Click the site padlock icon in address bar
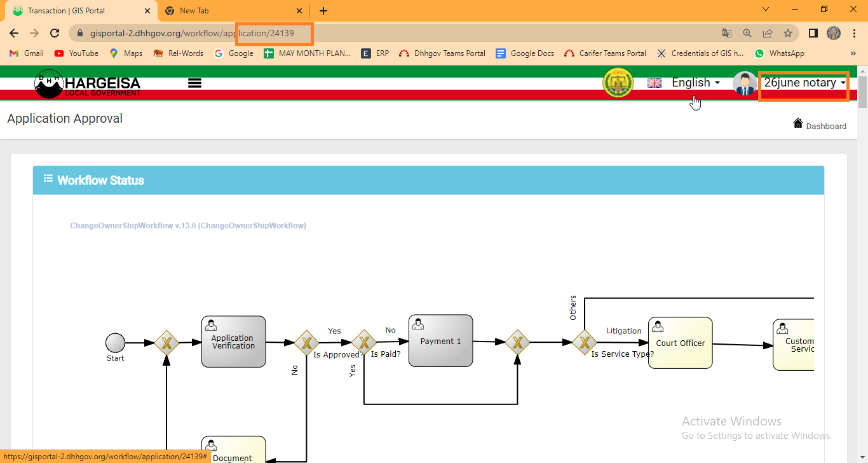 point(80,33)
